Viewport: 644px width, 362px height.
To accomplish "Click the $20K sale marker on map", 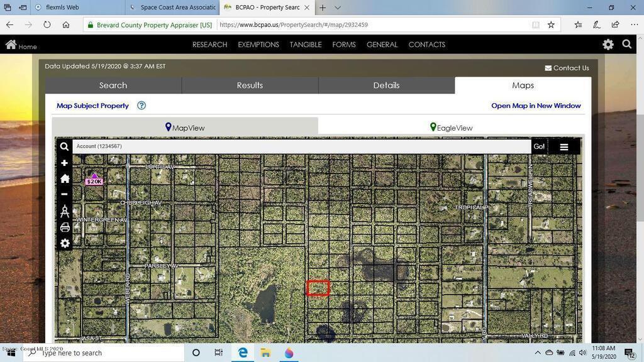I will [x=94, y=180].
